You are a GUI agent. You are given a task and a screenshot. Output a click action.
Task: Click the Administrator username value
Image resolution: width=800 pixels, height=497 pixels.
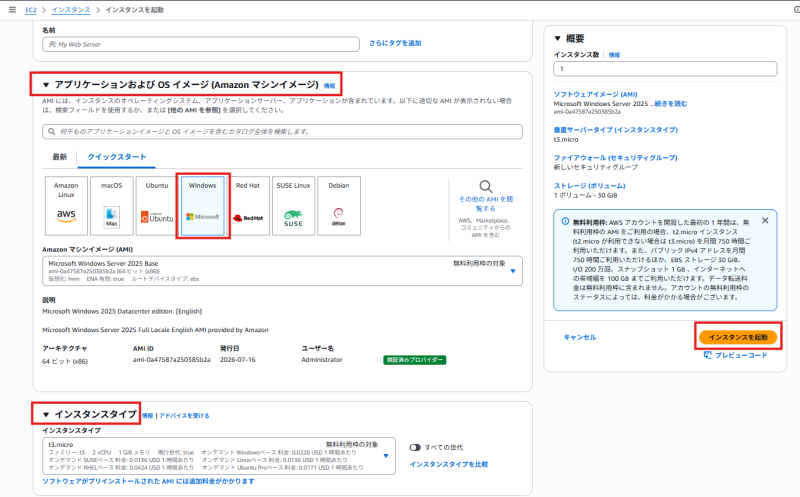[321, 360]
